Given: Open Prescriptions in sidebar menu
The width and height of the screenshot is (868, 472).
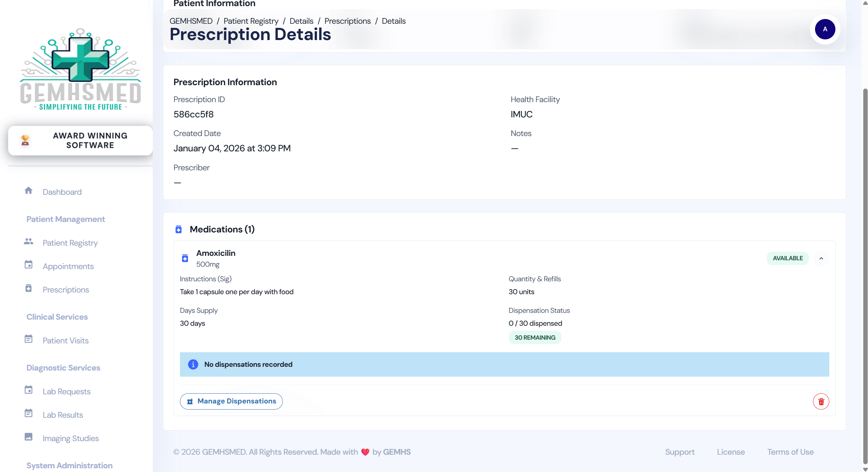Looking at the screenshot, I should [x=66, y=290].
